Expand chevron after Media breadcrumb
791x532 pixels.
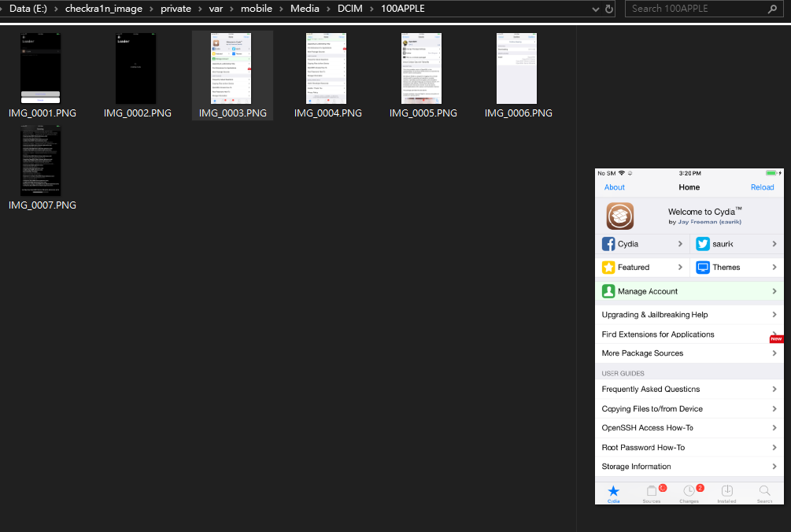328,9
